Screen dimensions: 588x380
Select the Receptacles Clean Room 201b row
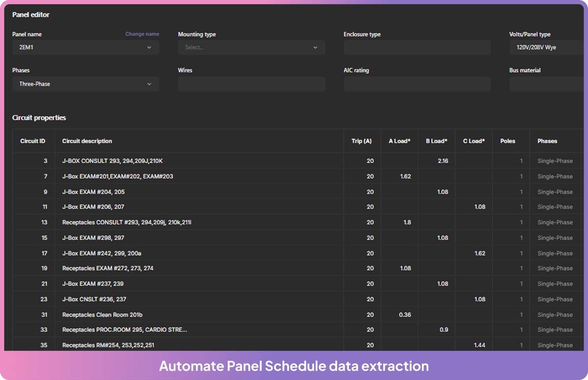click(x=102, y=315)
